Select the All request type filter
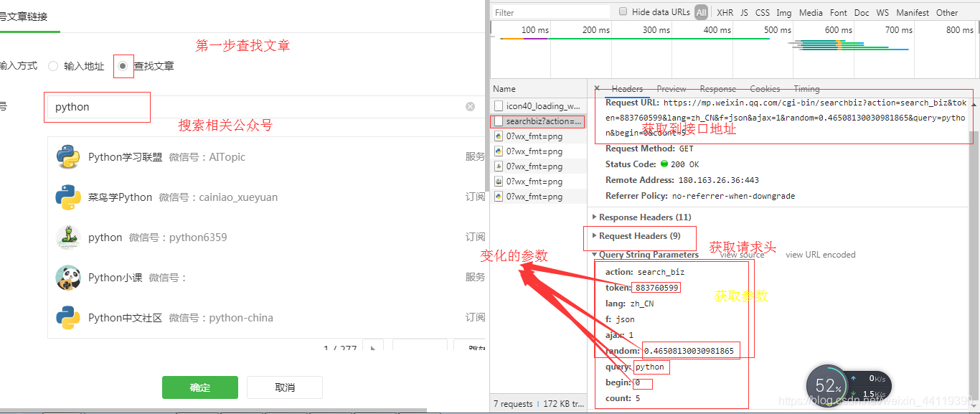Screen dimensions: 980x414 click(x=701, y=12)
